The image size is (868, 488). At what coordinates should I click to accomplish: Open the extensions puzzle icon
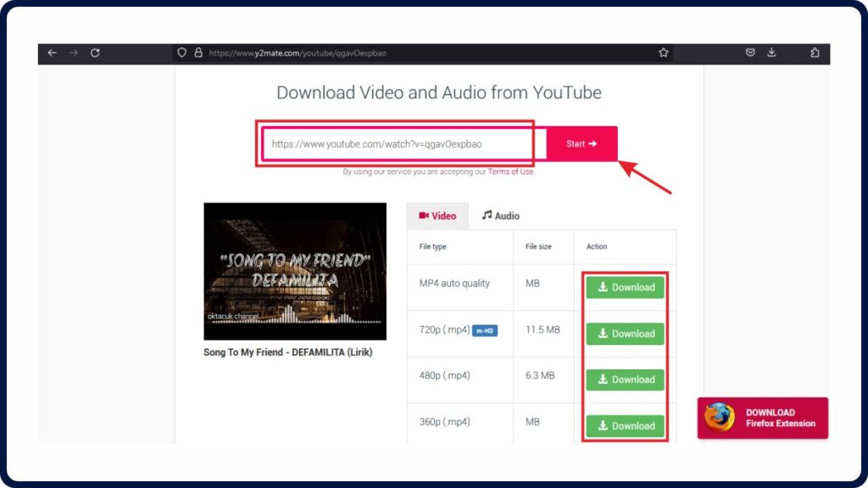(x=815, y=53)
